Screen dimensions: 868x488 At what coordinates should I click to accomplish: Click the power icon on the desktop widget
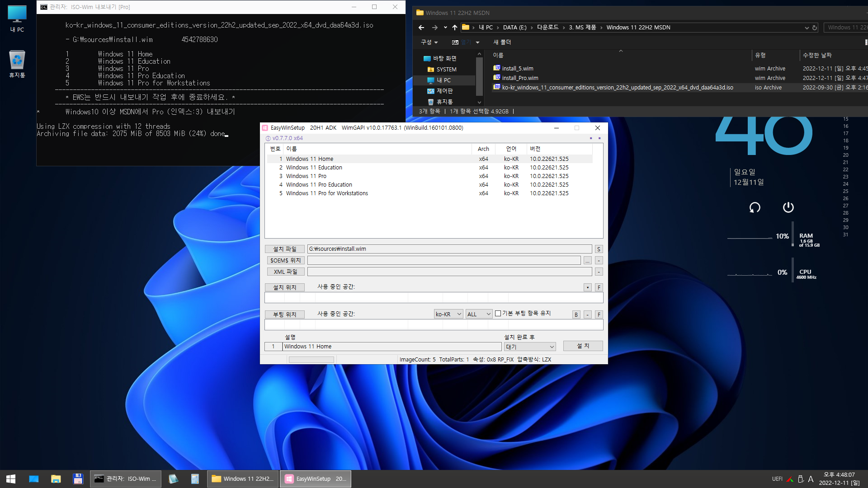pyautogui.click(x=788, y=207)
